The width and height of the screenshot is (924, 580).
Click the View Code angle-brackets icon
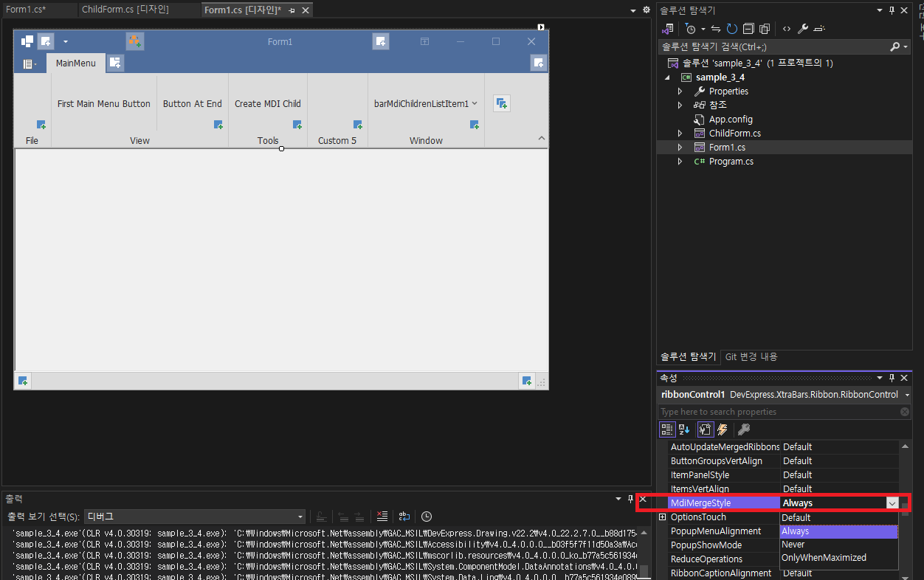coord(787,29)
